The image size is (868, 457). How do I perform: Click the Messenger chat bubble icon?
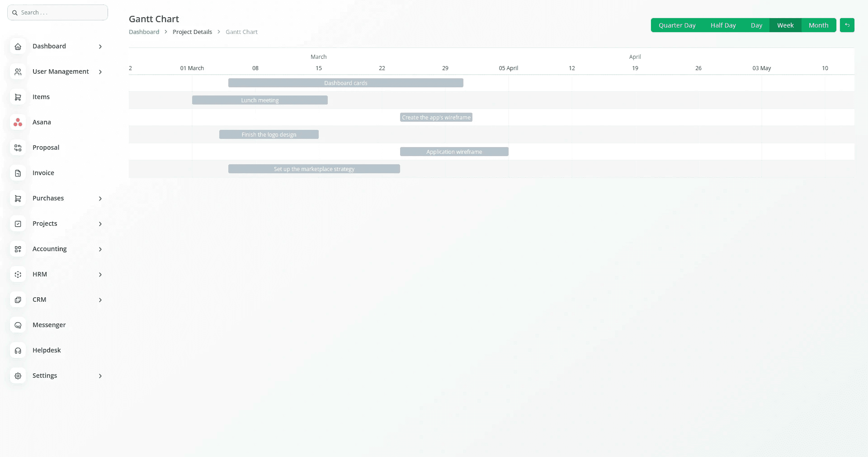[x=18, y=325]
